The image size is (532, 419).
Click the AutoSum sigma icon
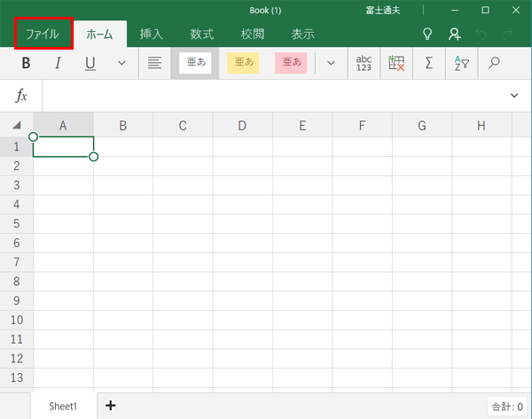tap(428, 63)
